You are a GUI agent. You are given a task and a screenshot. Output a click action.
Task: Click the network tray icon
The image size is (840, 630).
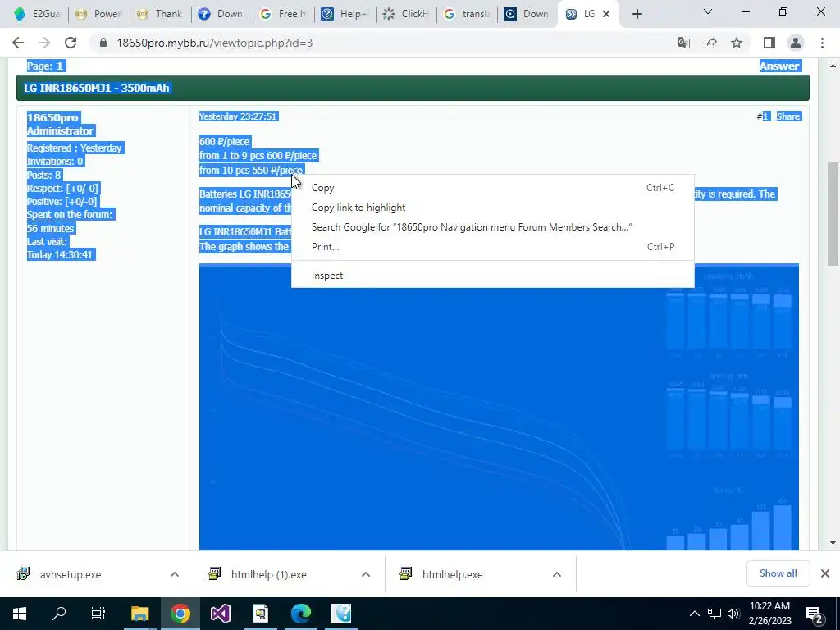714,614
